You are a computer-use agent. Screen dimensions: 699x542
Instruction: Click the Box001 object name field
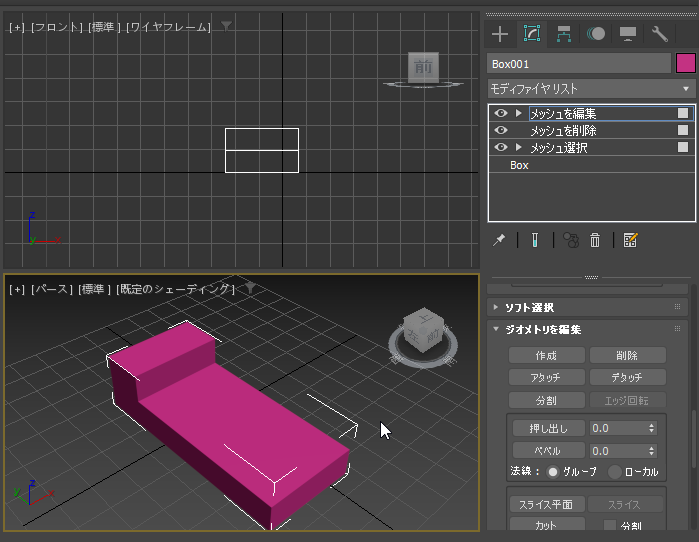579,64
